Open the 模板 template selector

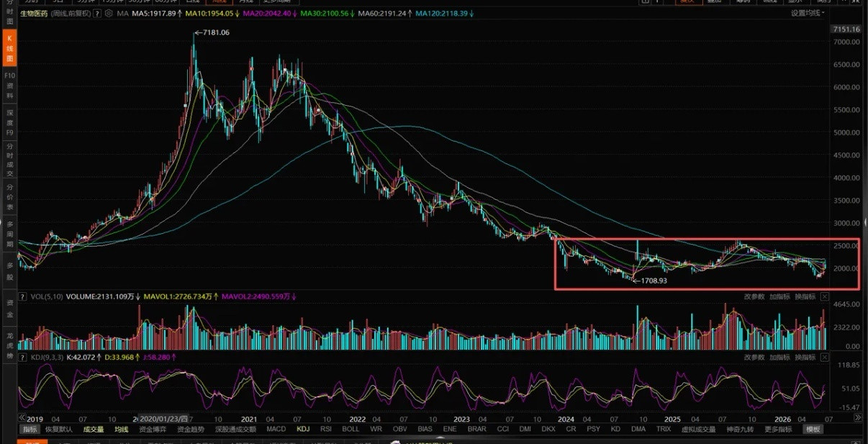point(813,430)
